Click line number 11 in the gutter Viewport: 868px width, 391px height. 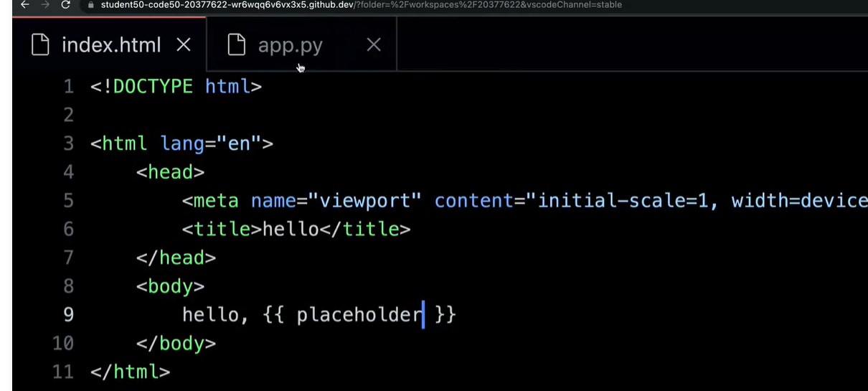point(63,372)
